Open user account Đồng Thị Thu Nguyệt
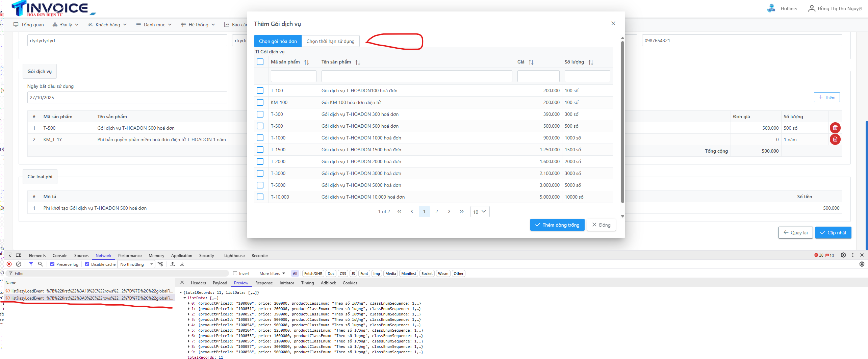 click(x=835, y=8)
